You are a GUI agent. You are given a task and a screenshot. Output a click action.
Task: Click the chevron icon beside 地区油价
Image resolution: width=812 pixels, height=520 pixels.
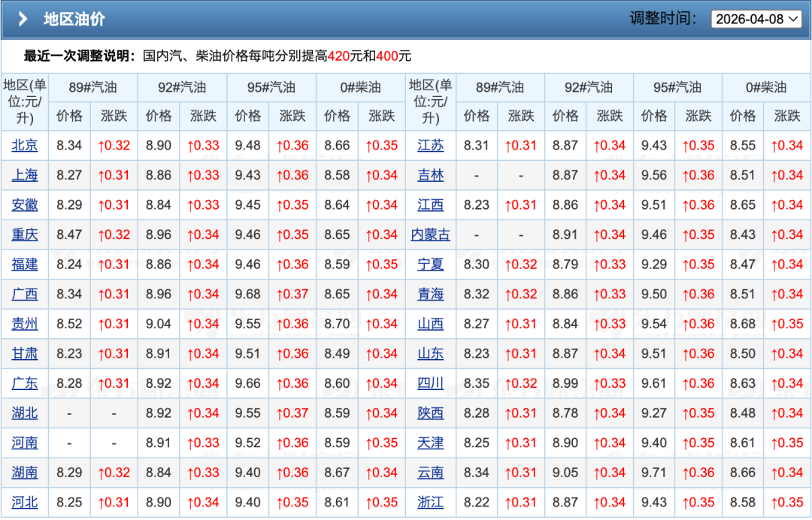pyautogui.click(x=23, y=20)
